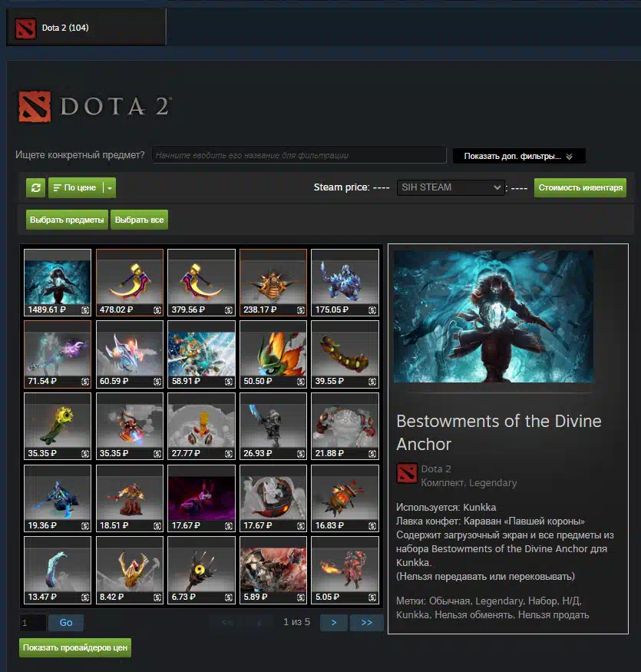The height and width of the screenshot is (672, 641).
Task: Select the item priced 26.93 ₽
Action: [x=273, y=426]
